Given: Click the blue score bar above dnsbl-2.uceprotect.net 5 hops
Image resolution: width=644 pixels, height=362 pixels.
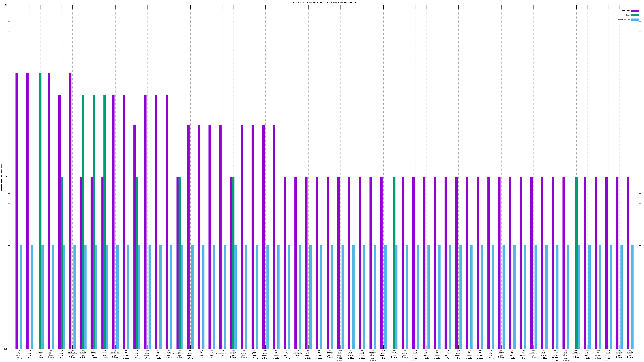Looking at the screenshot, I should 118,297.
